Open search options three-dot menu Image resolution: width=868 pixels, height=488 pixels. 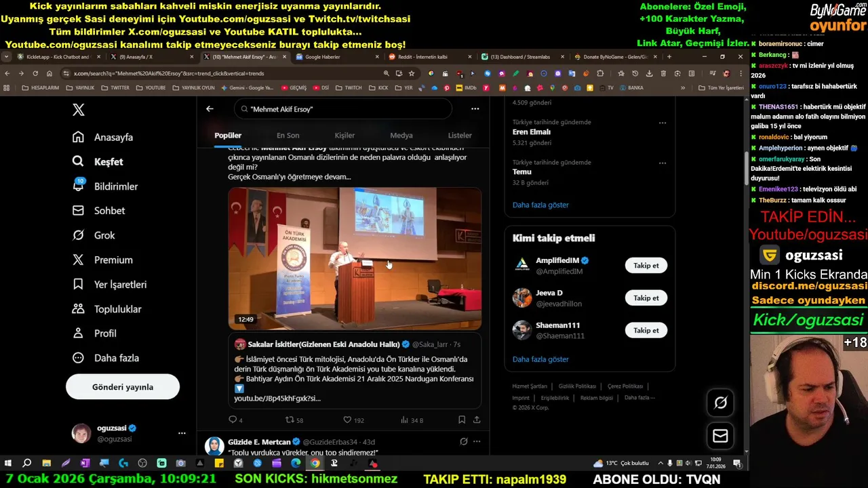475,108
